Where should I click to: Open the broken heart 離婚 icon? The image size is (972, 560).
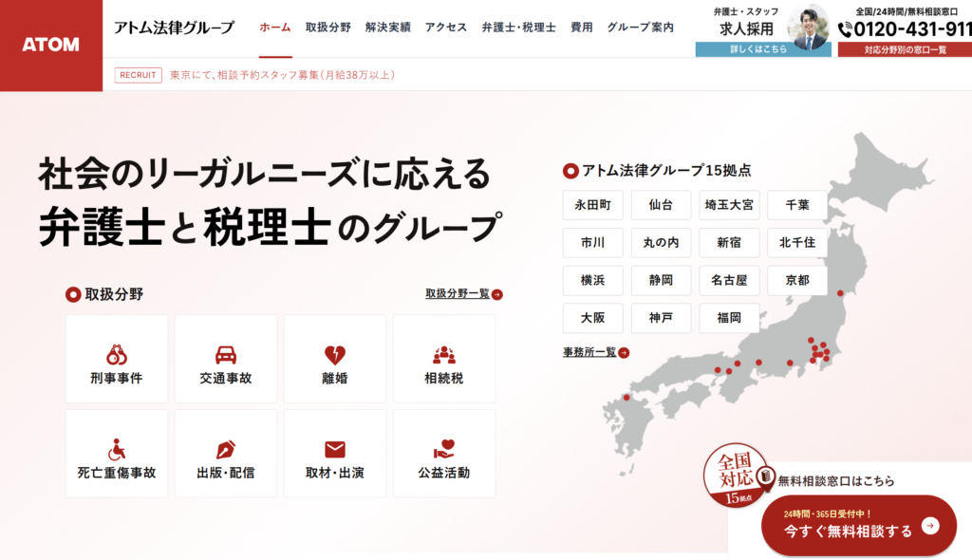335,355
